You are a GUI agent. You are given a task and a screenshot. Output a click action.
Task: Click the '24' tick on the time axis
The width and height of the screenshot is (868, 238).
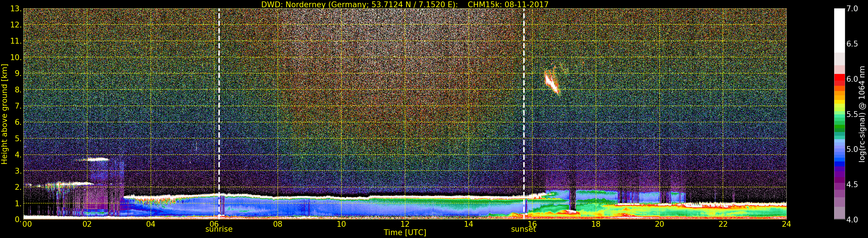(786, 224)
